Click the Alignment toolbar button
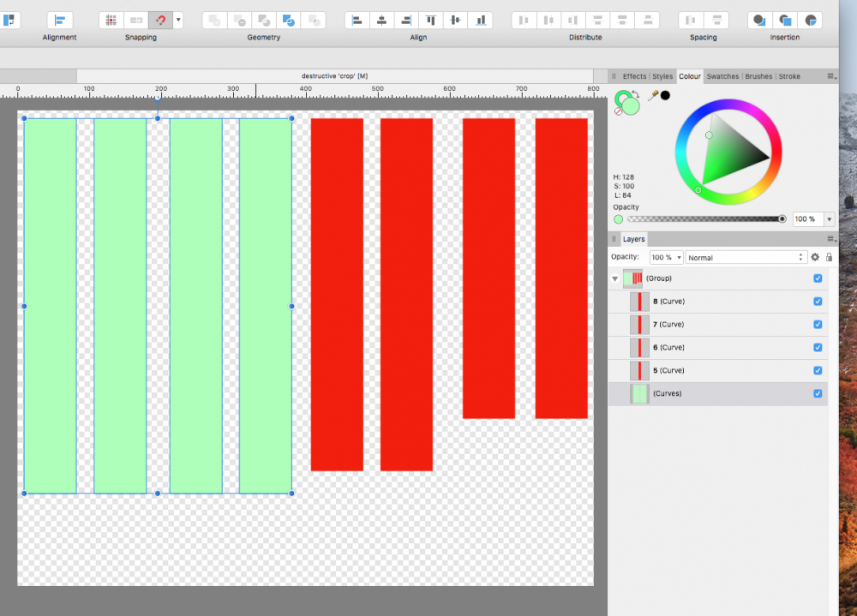 click(59, 20)
